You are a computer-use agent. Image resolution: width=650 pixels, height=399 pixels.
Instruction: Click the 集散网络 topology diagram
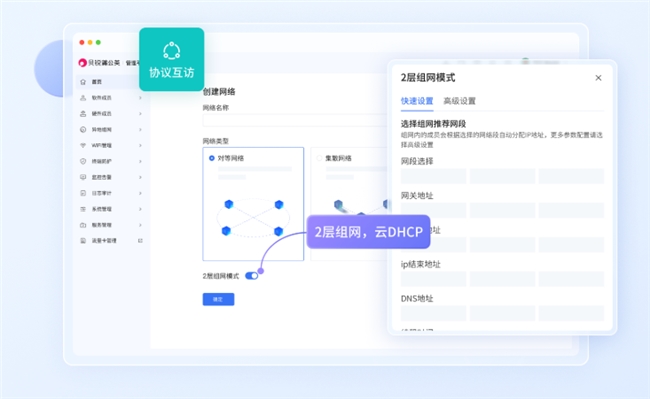(360, 207)
